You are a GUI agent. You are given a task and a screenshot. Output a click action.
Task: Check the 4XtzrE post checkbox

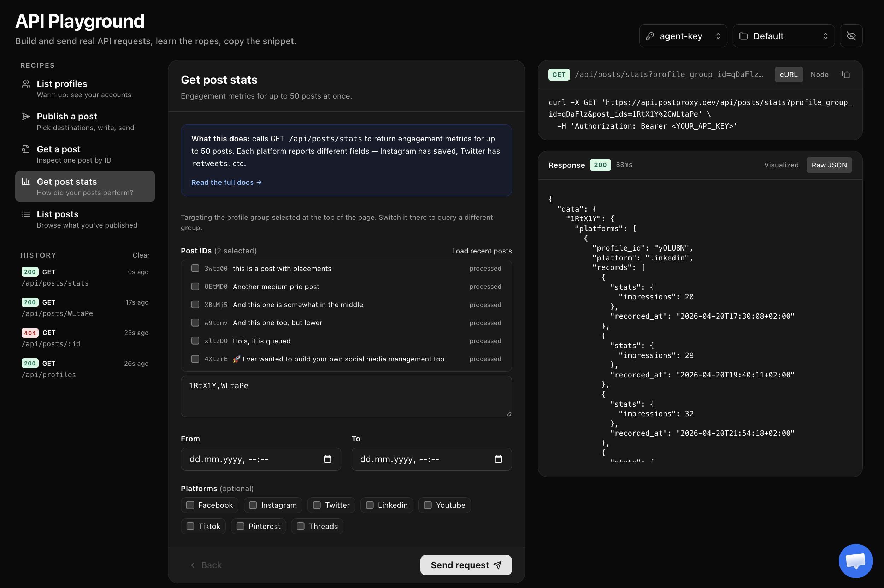click(x=195, y=359)
